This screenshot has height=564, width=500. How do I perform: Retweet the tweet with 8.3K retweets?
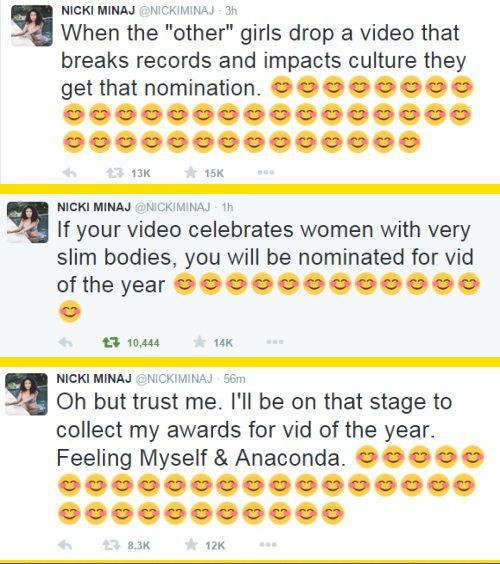tap(112, 546)
